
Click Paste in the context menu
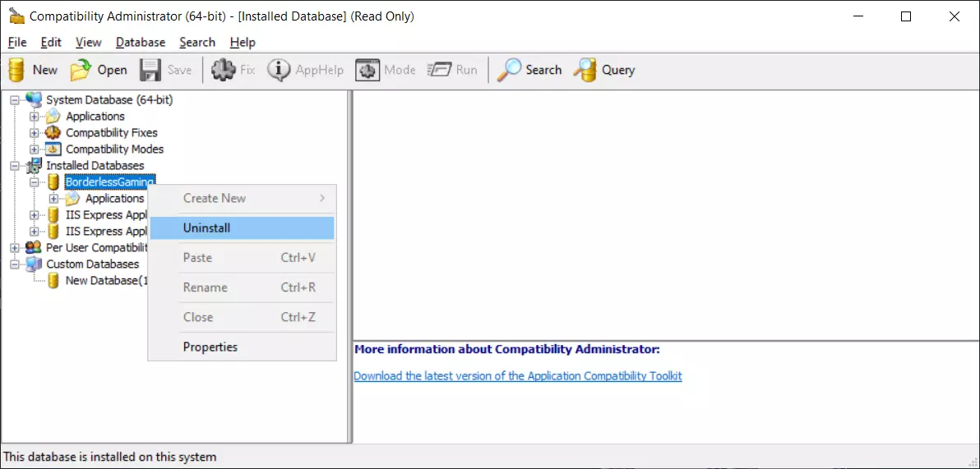[x=242, y=257]
